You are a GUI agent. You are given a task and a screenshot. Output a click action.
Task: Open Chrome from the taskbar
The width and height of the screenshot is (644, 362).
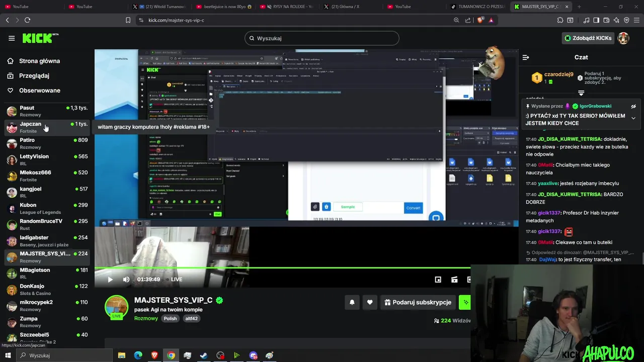pos(171,355)
